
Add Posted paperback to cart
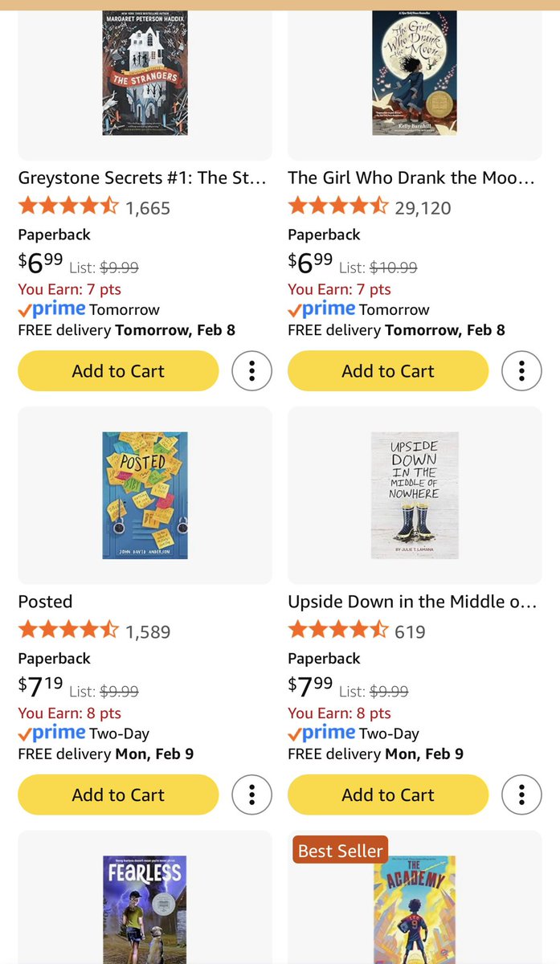118,794
